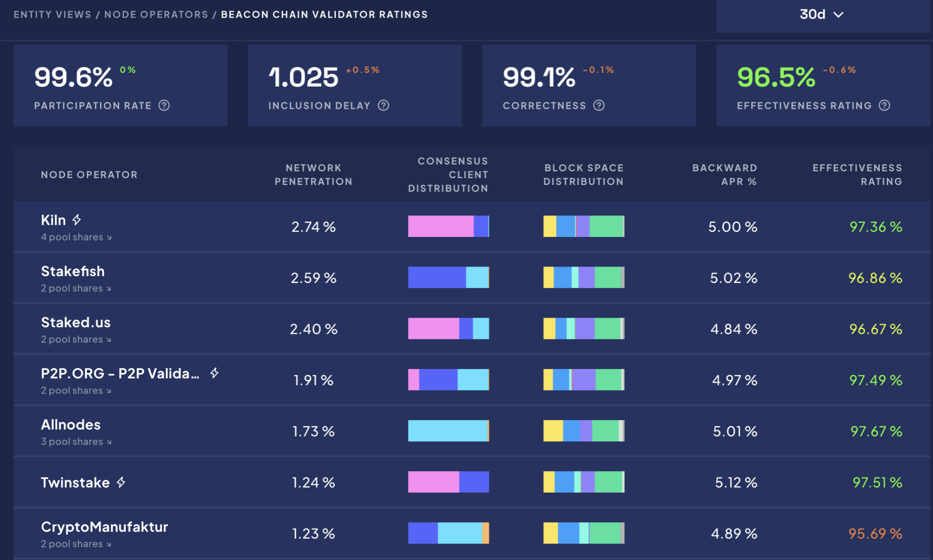Viewport: 933px width, 560px height.
Task: Expand Kiln's 4 pool shares
Action: point(76,237)
